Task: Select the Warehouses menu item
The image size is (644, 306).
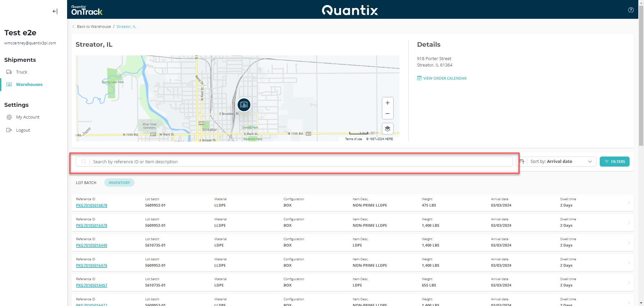Action: 29,84
